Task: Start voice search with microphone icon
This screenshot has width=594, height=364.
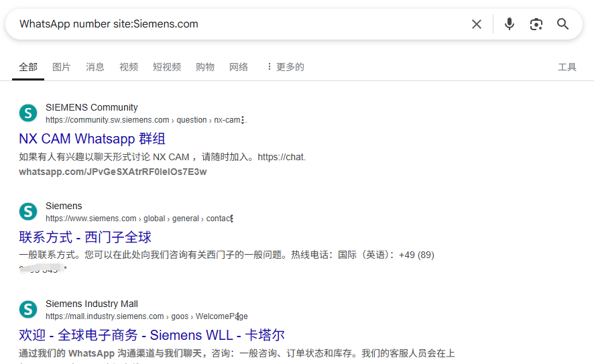Action: pyautogui.click(x=510, y=24)
